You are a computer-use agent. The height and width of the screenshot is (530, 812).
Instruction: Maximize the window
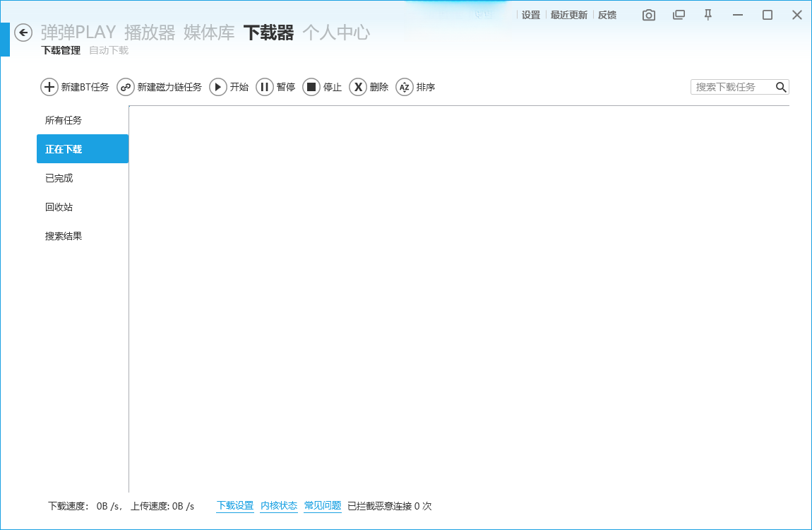(x=768, y=15)
